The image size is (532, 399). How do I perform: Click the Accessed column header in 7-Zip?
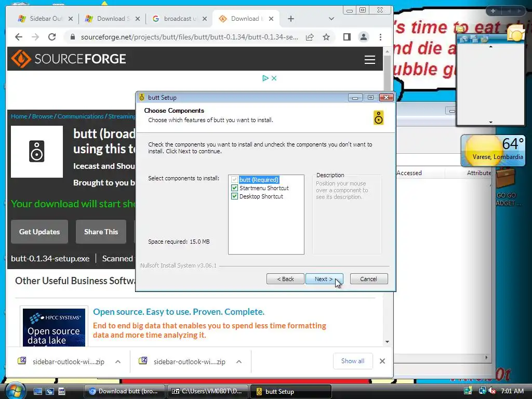tap(409, 173)
